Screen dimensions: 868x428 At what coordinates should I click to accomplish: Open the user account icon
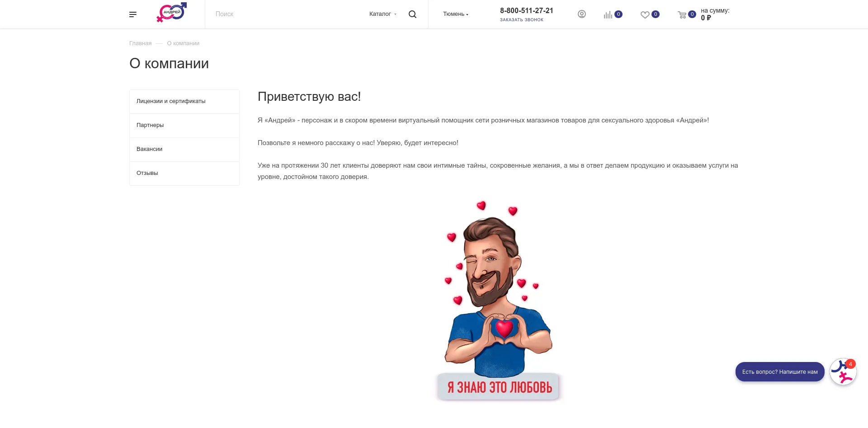(x=582, y=14)
